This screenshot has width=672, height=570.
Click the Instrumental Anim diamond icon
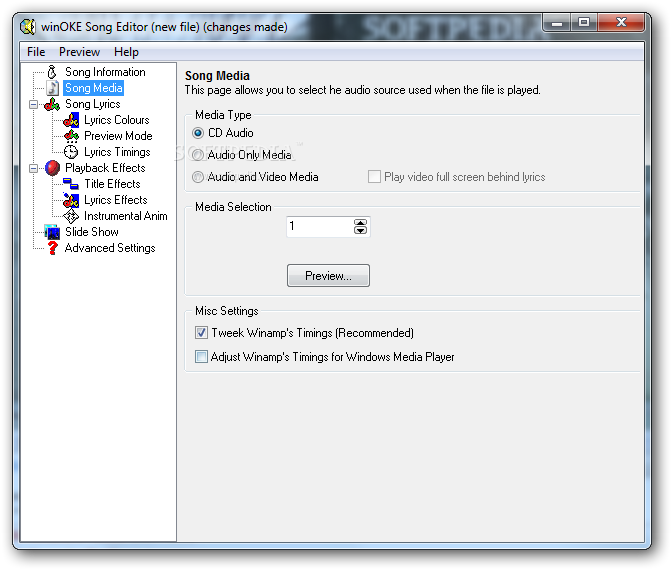pyautogui.click(x=71, y=216)
